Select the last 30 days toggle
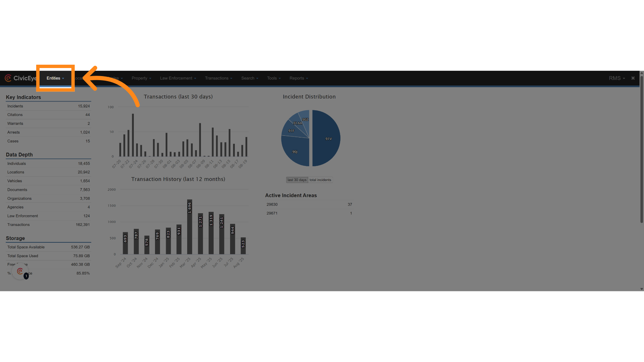 297,180
